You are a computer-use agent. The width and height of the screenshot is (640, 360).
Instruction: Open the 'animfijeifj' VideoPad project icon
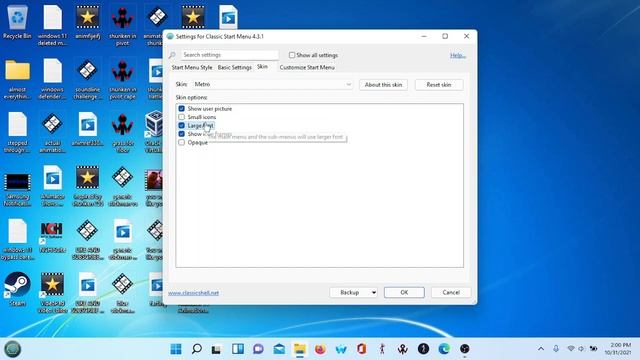(x=87, y=22)
